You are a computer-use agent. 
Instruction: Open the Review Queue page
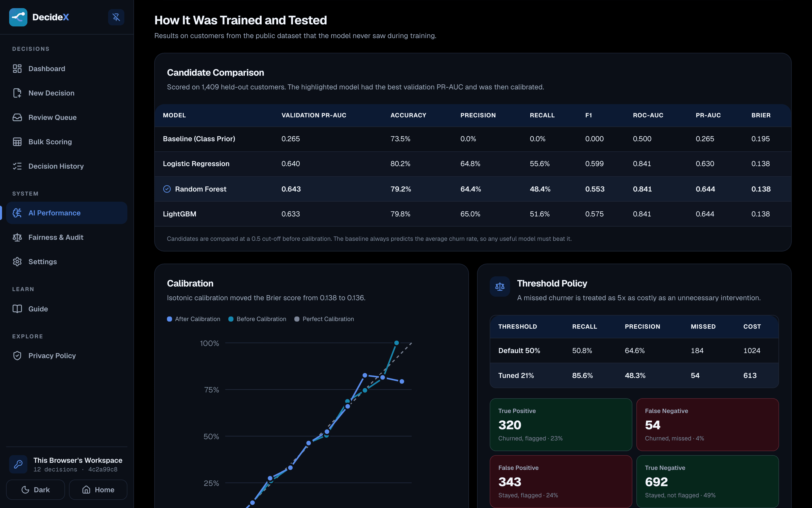click(x=67, y=117)
